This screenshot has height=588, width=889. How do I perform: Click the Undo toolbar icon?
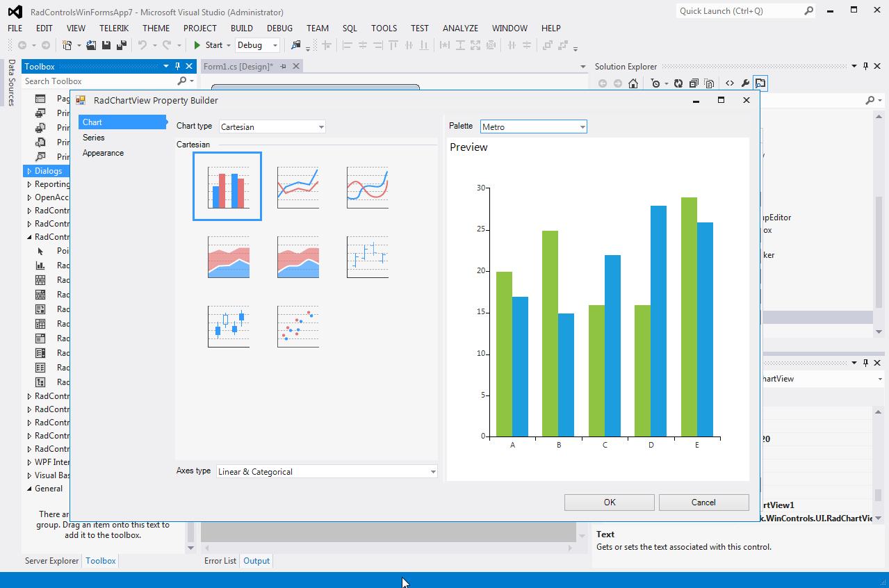point(142,45)
